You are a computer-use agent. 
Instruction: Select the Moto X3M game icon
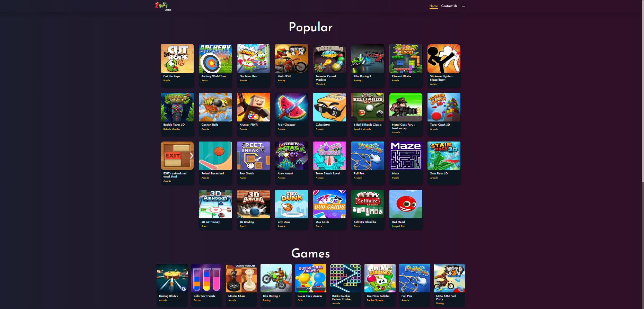291,58
